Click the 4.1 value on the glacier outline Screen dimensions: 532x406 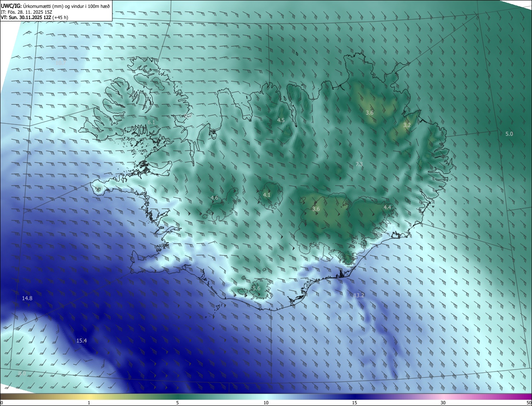tap(267, 195)
